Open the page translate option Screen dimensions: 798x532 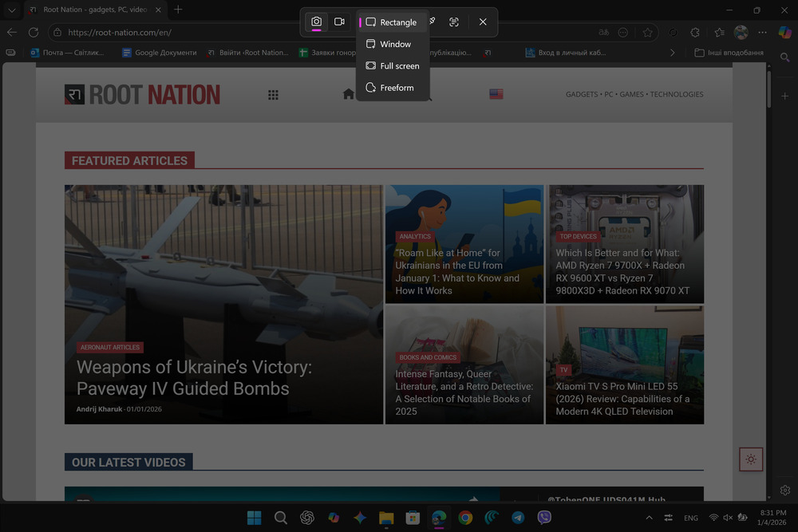coord(603,32)
